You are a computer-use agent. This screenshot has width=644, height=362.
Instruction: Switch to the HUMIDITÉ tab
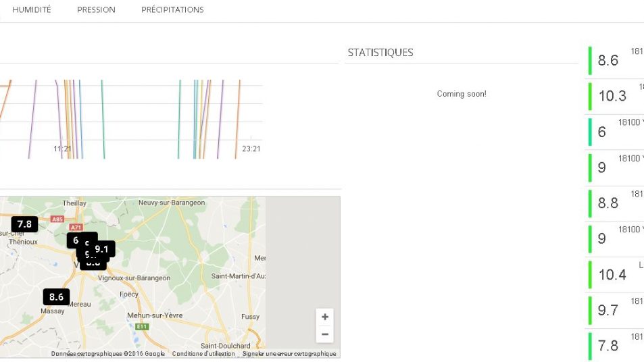pos(32,9)
